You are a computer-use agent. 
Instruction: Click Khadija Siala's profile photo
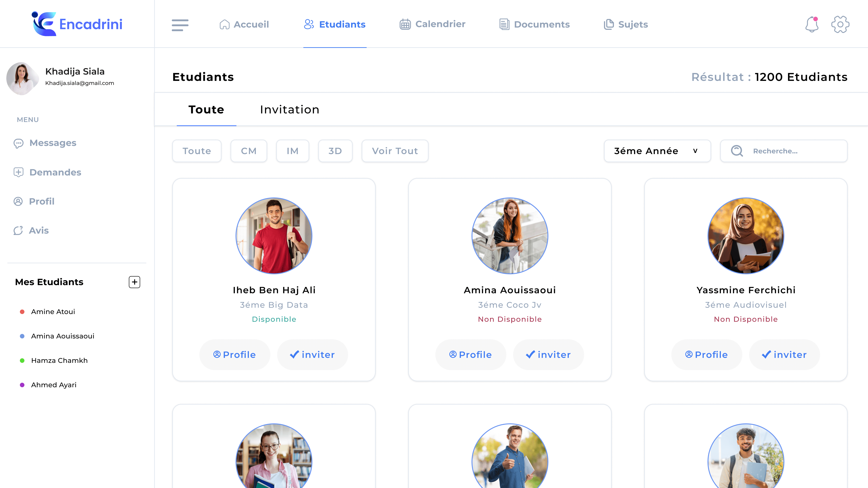pos(22,78)
